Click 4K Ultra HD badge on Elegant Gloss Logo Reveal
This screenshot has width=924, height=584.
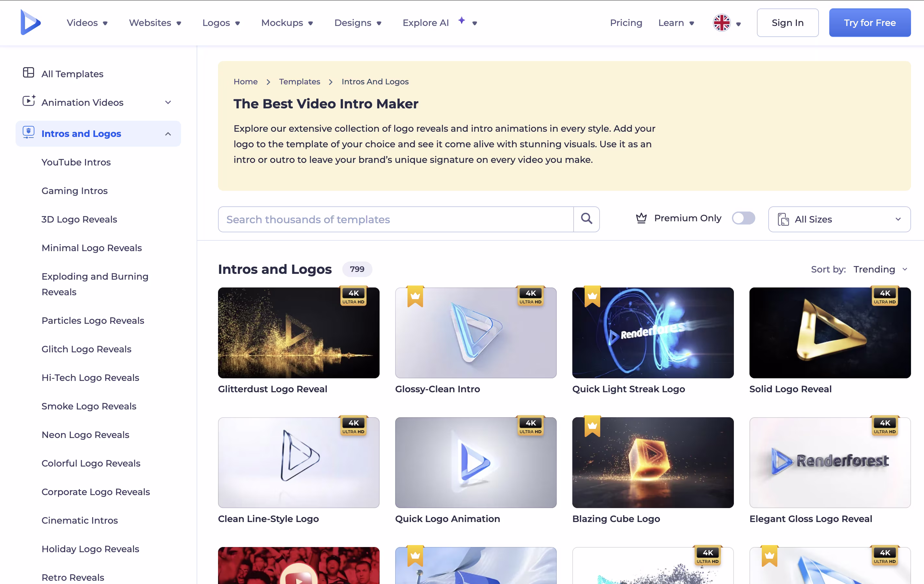tap(884, 426)
